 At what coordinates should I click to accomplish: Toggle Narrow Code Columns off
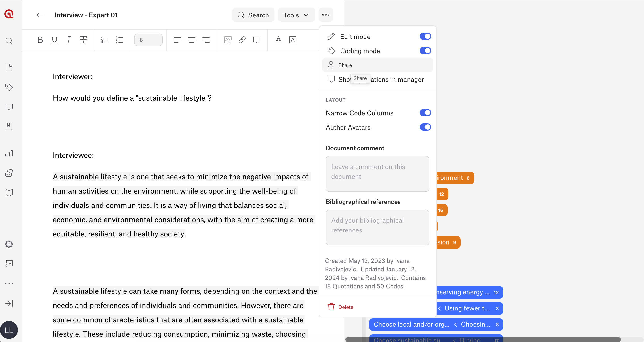click(425, 113)
